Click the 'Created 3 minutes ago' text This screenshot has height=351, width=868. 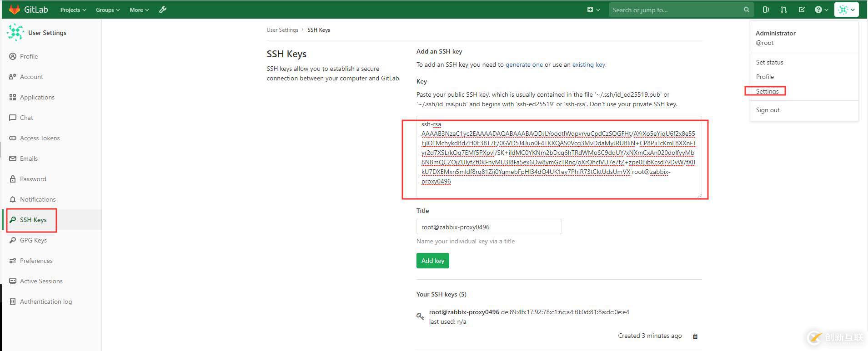(650, 336)
